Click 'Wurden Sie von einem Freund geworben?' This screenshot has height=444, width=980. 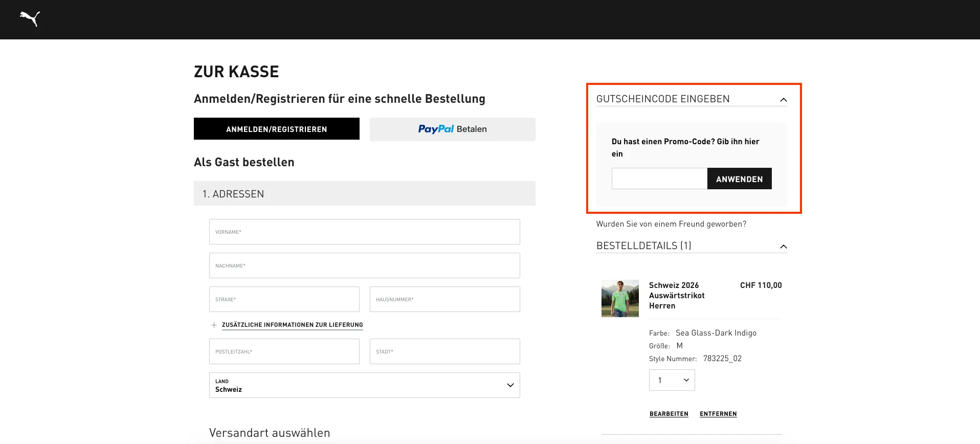click(671, 224)
